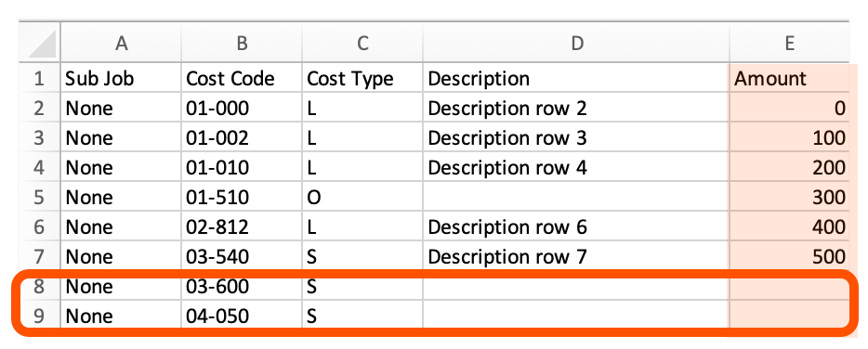Click Cost Type 'L' in row 6
Screen dimensions: 868x349
pyautogui.click(x=362, y=226)
